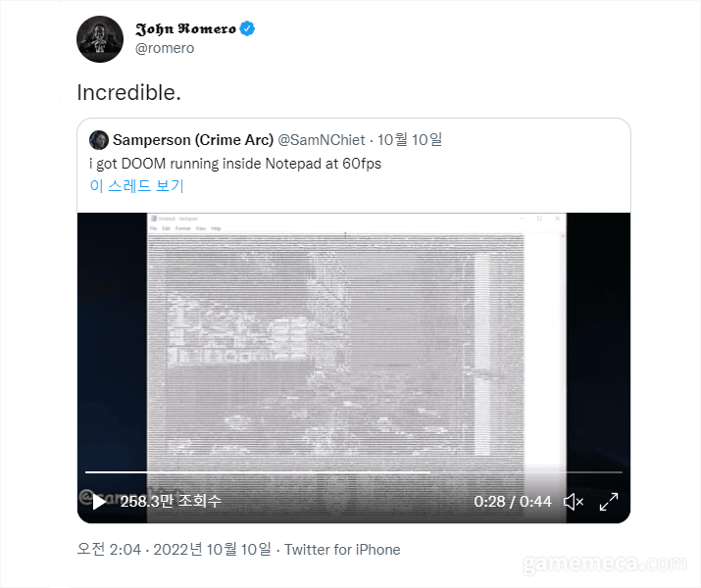This screenshot has height=588, width=701.
Task: Click the blue verified badge
Action: [247, 28]
